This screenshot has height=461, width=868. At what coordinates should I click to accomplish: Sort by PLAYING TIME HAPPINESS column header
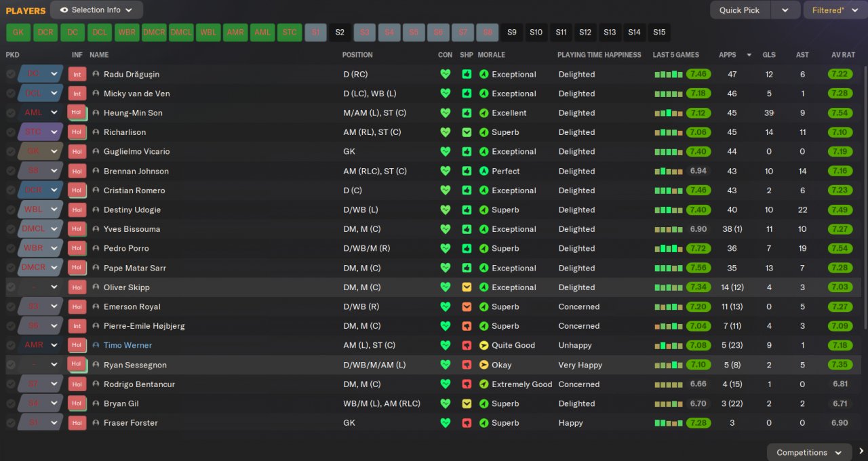tap(599, 55)
